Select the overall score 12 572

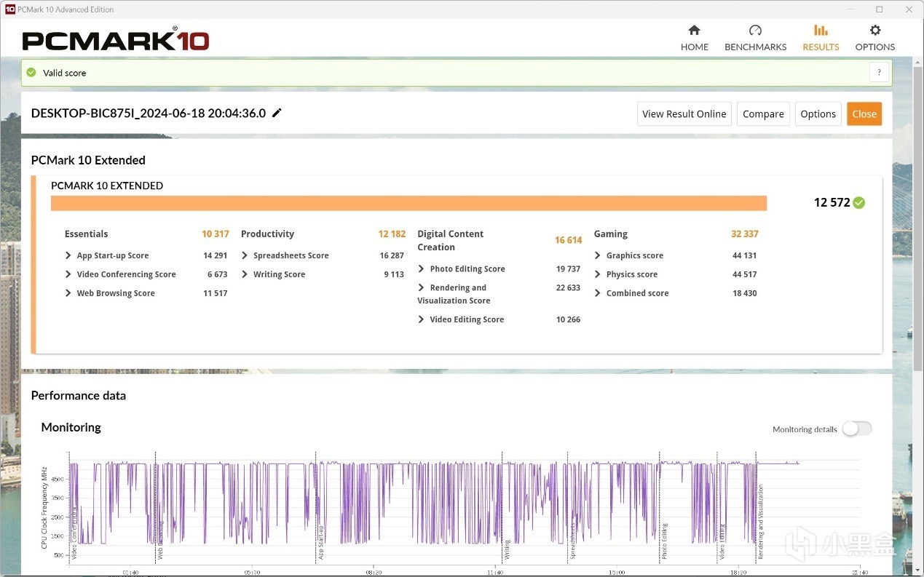(x=832, y=202)
